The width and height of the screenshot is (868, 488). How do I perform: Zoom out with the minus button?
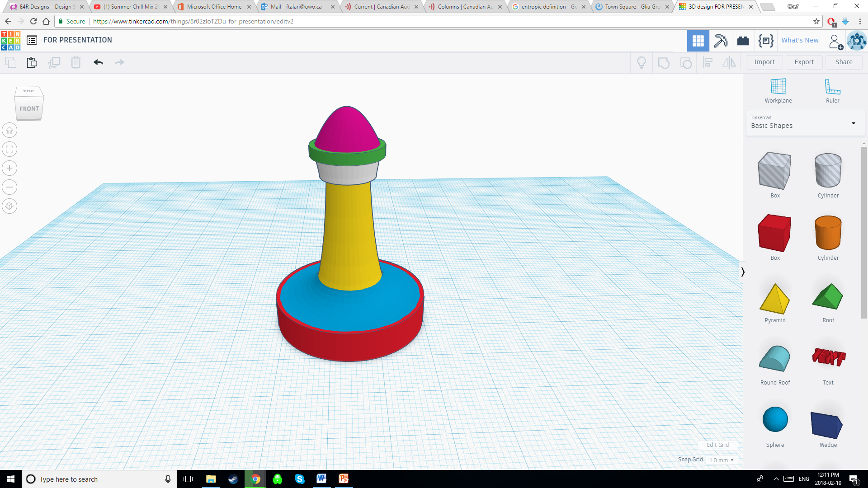click(x=9, y=187)
